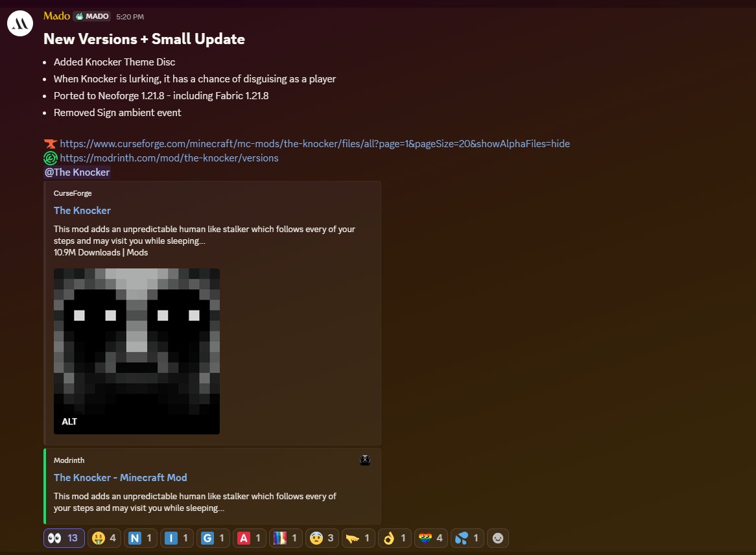Click the 'disguising as a player' bullet
756x555 pixels.
tap(195, 79)
